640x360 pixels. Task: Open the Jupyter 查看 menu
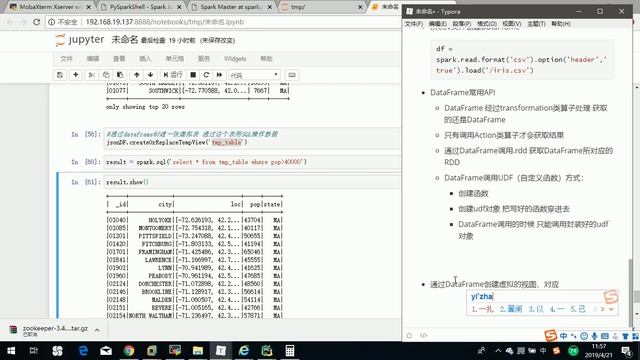click(x=119, y=59)
